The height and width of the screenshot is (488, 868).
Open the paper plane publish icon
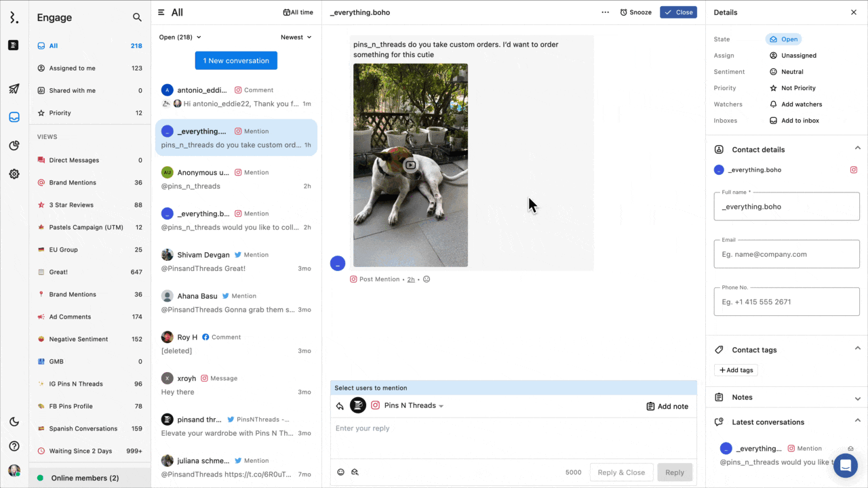14,89
